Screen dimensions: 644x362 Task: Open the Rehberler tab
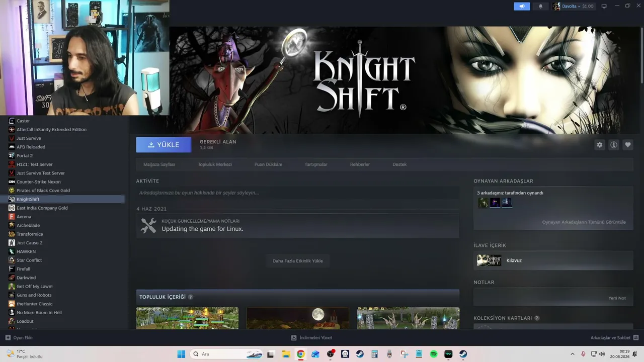[360, 164]
